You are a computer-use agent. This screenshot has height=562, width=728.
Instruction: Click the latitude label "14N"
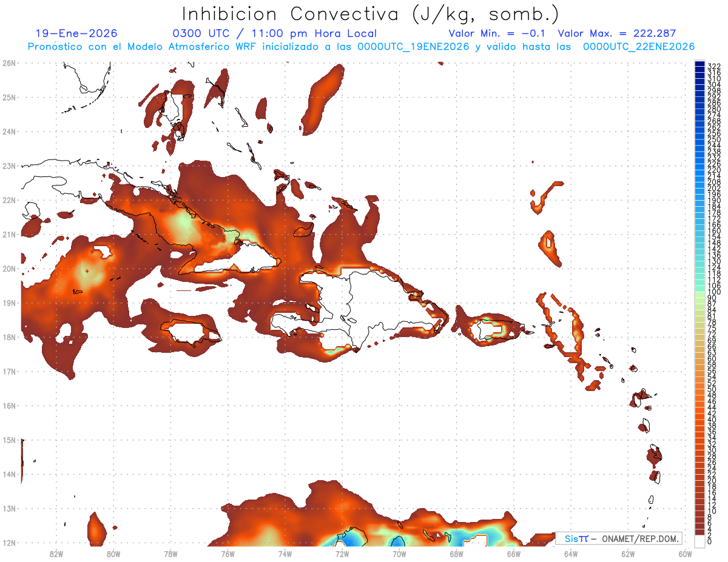(x=8, y=474)
